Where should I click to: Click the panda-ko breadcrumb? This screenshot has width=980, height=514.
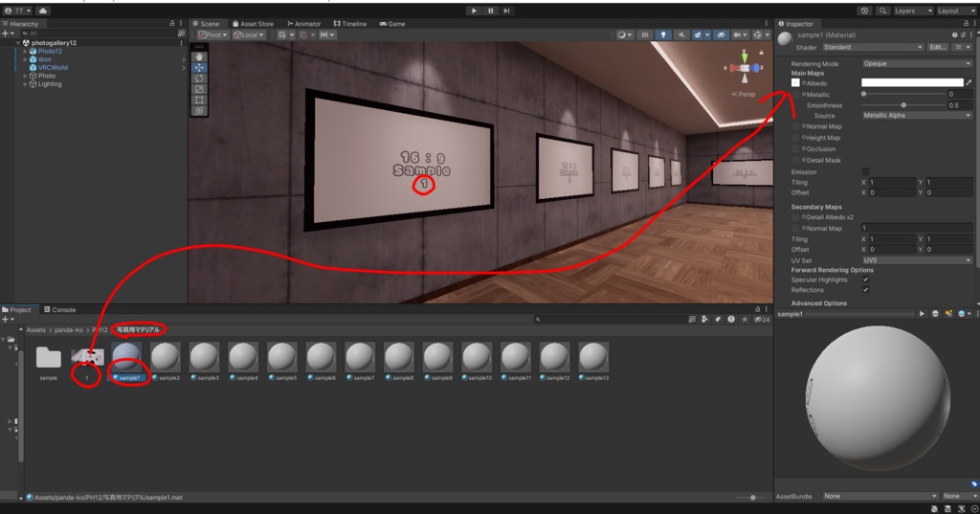coord(69,329)
